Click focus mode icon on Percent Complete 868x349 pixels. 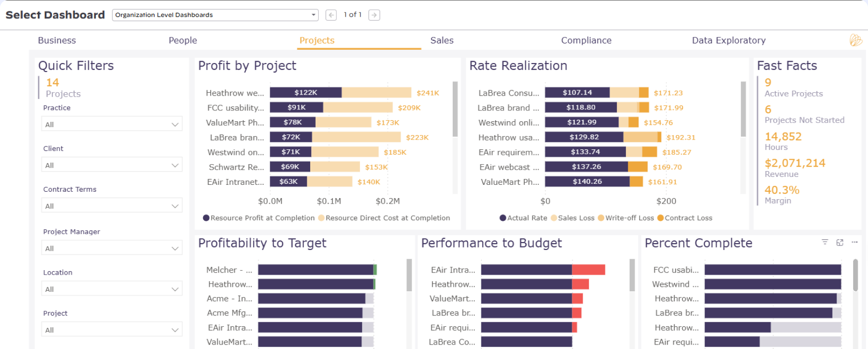[x=840, y=243]
